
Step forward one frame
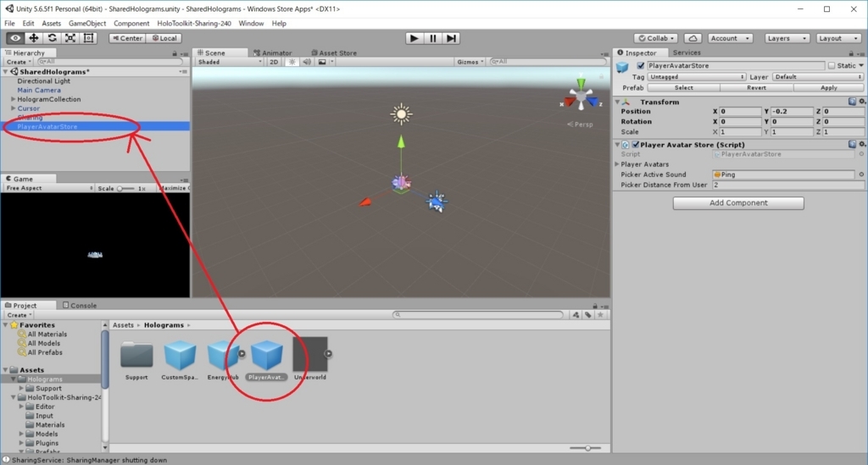(x=452, y=38)
